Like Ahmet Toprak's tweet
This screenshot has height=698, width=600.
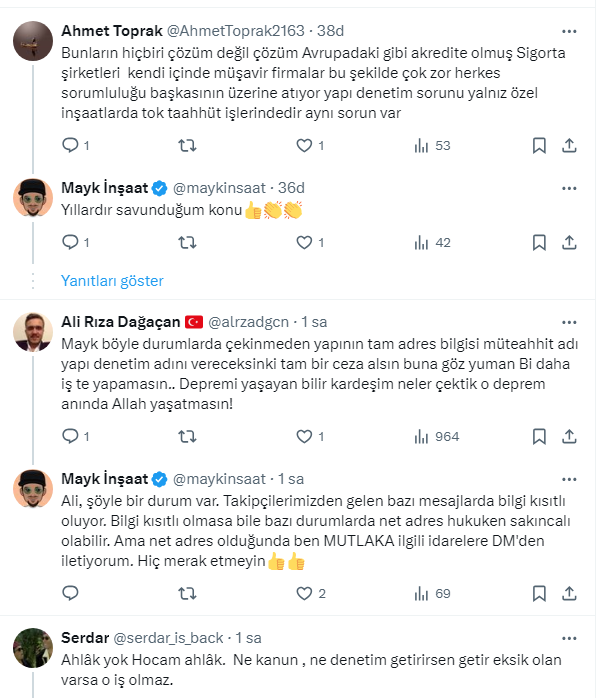(303, 146)
